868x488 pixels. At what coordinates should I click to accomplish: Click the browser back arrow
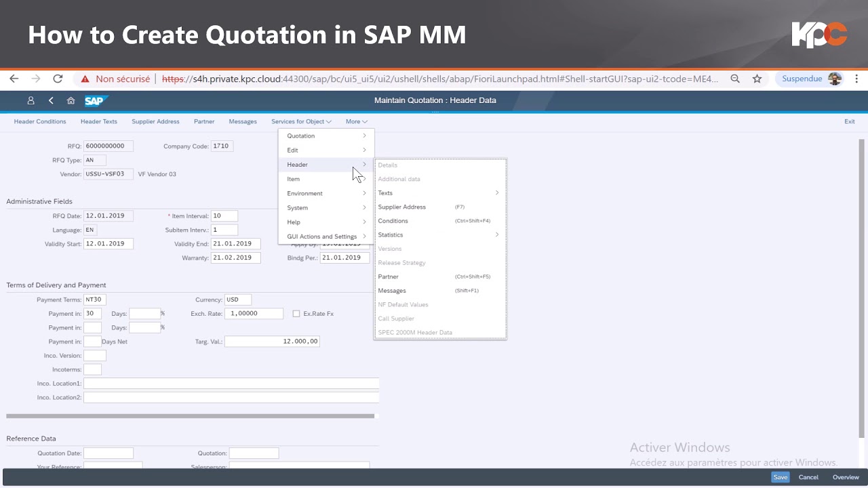pos(14,79)
